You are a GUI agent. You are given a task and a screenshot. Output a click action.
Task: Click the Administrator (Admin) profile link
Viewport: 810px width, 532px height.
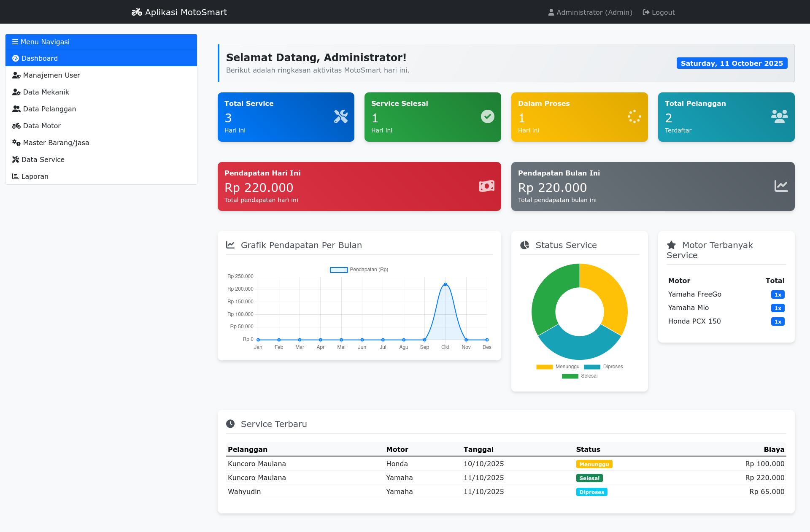pos(590,12)
